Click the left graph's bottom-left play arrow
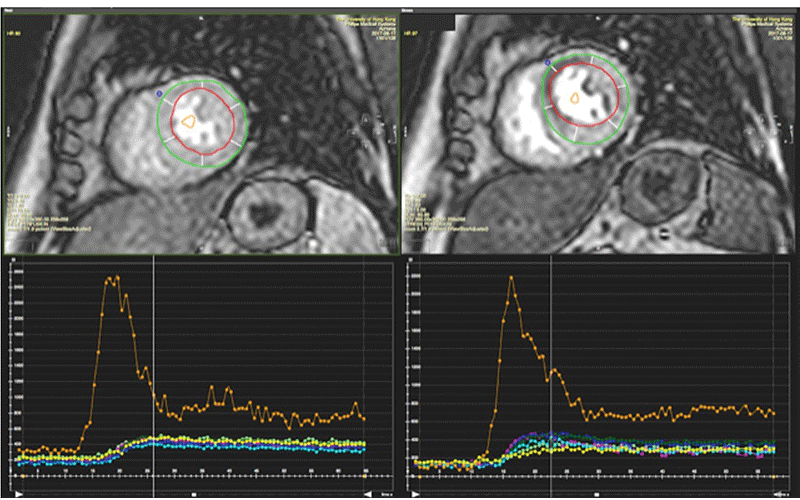 tap(17, 492)
